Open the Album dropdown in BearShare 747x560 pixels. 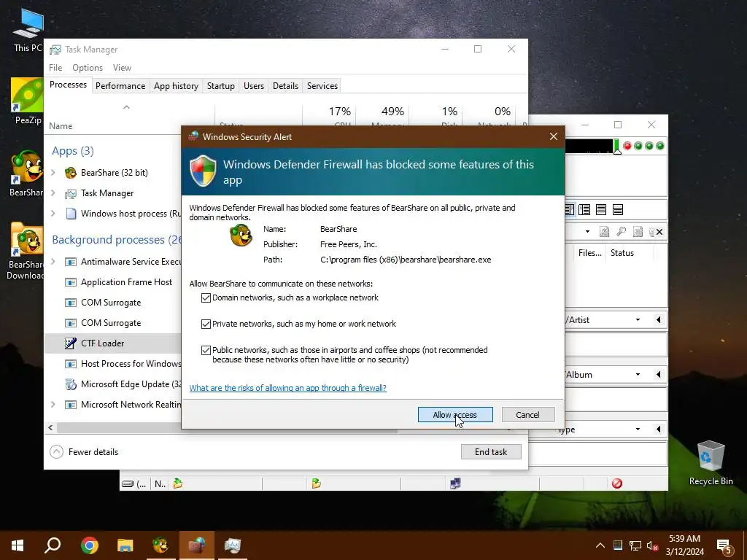pyautogui.click(x=638, y=375)
